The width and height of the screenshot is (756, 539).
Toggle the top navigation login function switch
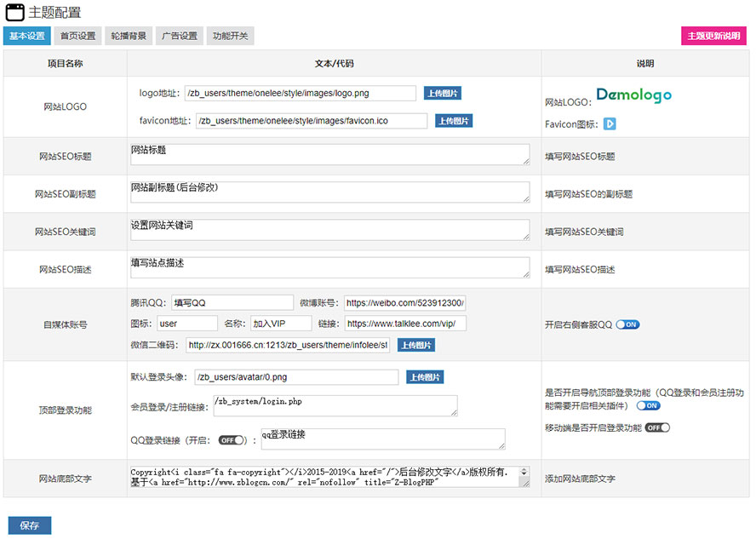[648, 406]
